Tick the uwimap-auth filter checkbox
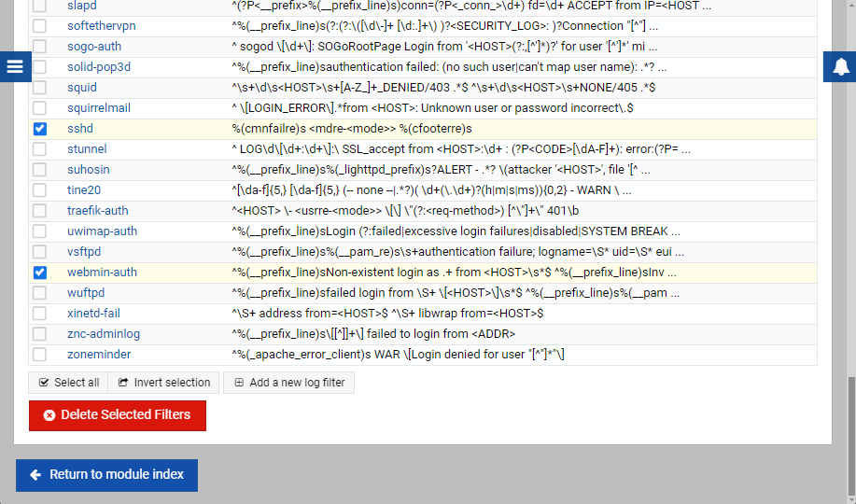 (39, 231)
